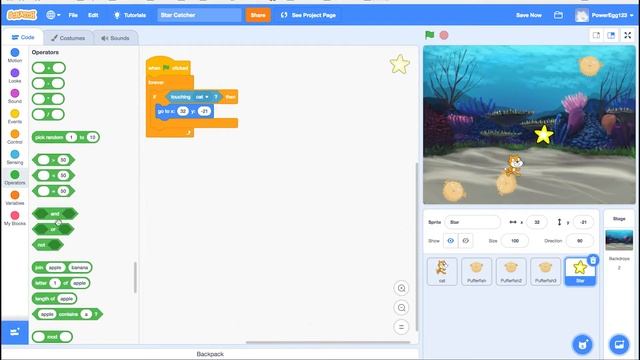
Task: Zoom out the code workspace
Action: click(x=401, y=308)
